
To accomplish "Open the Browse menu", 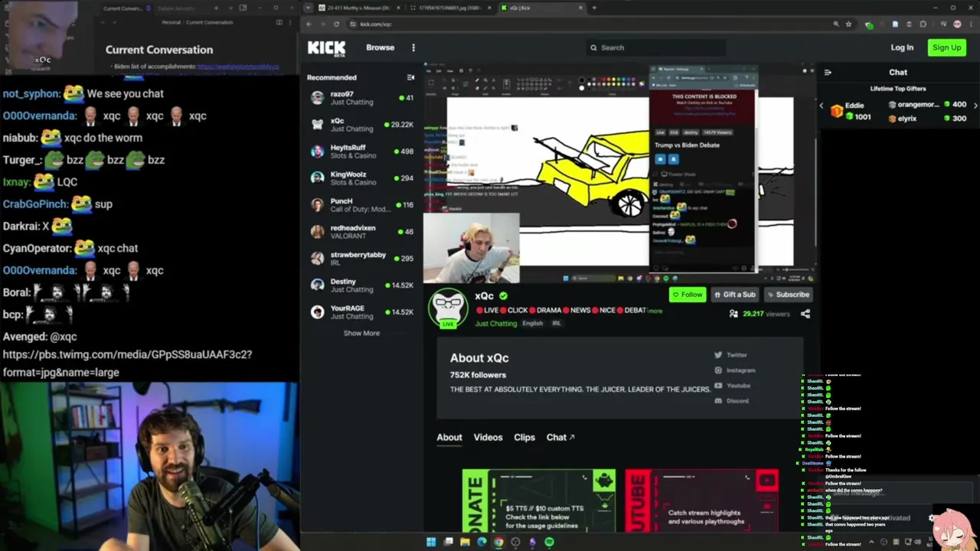I will tap(380, 47).
